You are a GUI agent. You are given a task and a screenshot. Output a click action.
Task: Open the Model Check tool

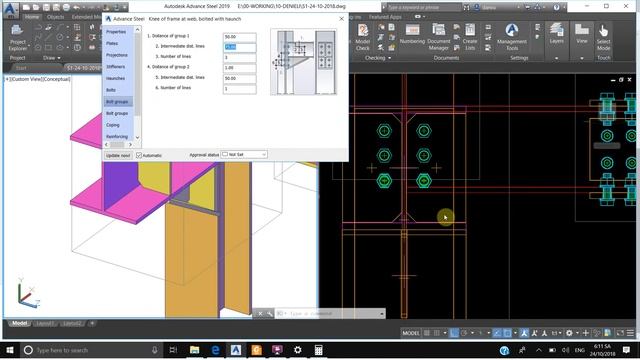tap(362, 38)
